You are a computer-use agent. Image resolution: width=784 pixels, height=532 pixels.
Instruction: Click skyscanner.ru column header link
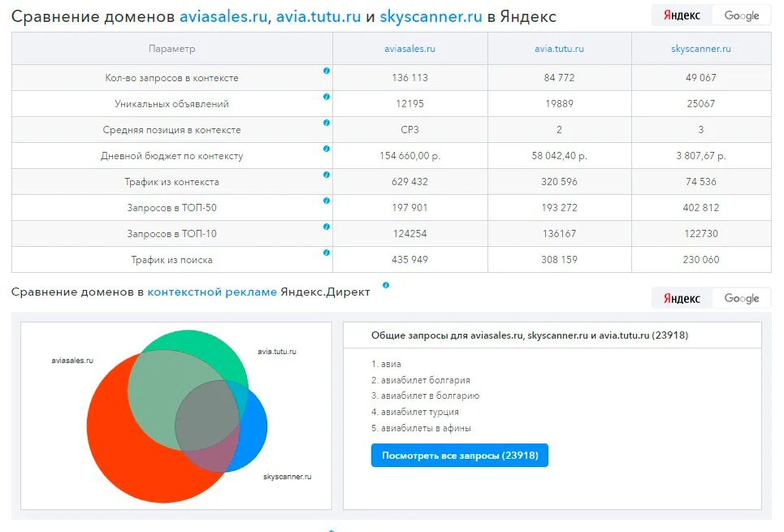pyautogui.click(x=700, y=49)
